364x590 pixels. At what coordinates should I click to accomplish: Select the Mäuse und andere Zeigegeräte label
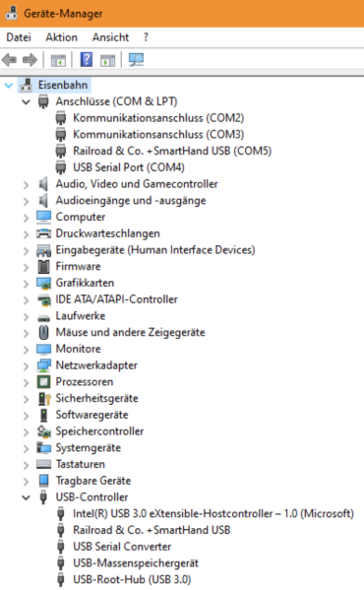[130, 333]
